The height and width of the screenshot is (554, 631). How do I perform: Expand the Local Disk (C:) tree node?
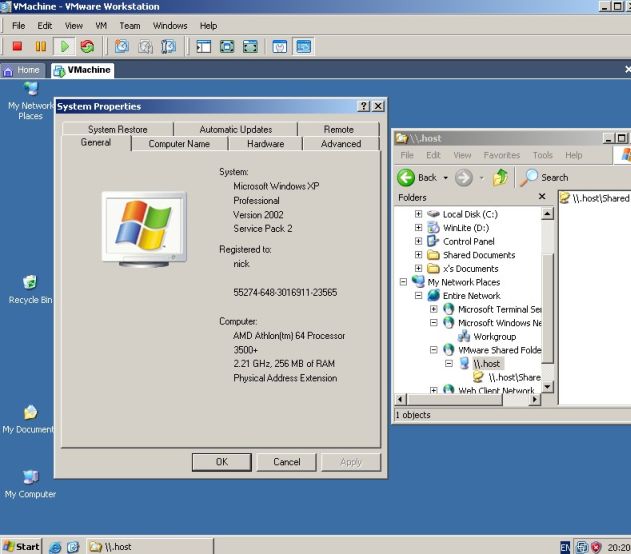click(x=418, y=214)
